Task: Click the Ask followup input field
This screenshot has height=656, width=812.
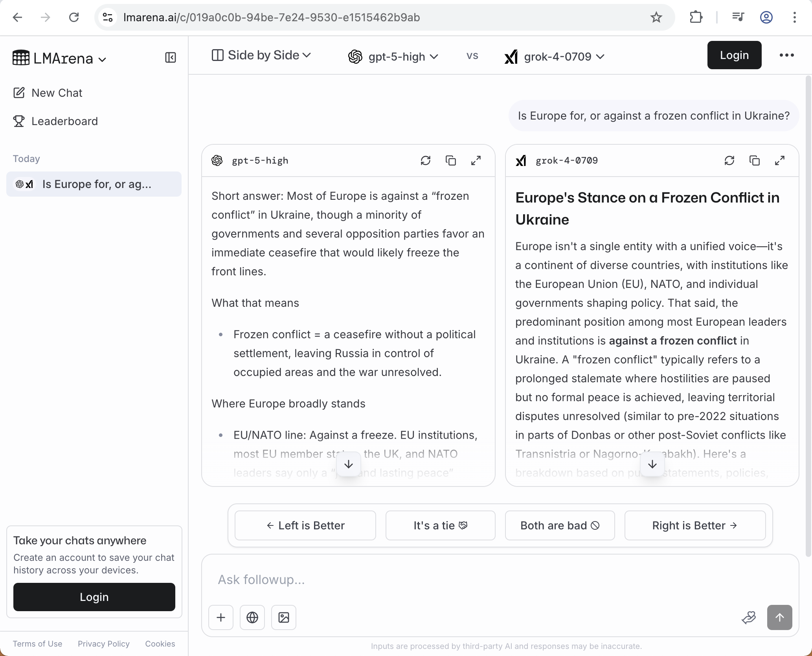Action: (472, 580)
